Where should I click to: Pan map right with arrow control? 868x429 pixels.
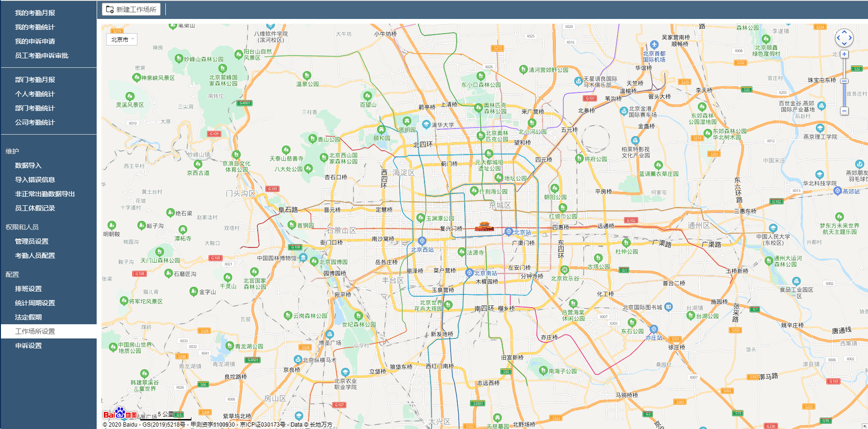[850, 38]
